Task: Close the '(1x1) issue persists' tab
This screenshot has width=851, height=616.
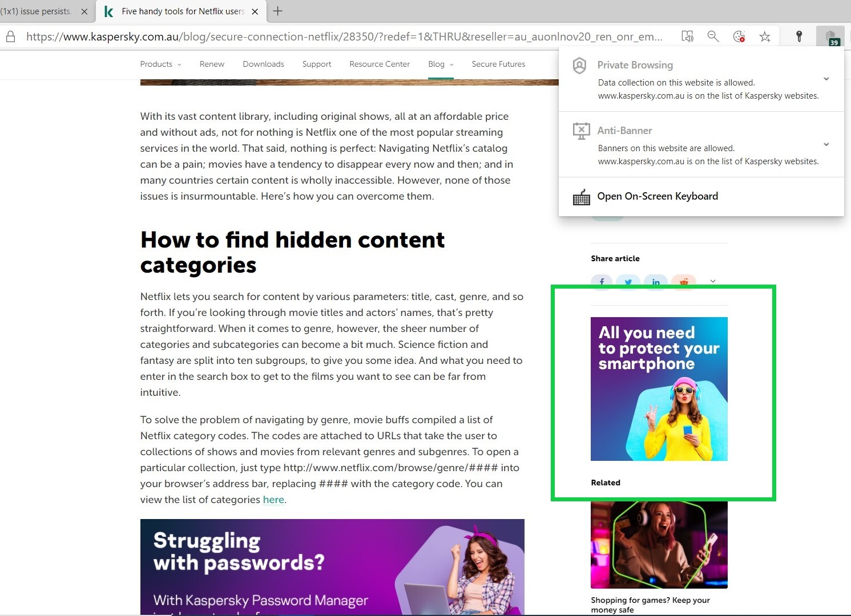Action: coord(84,11)
